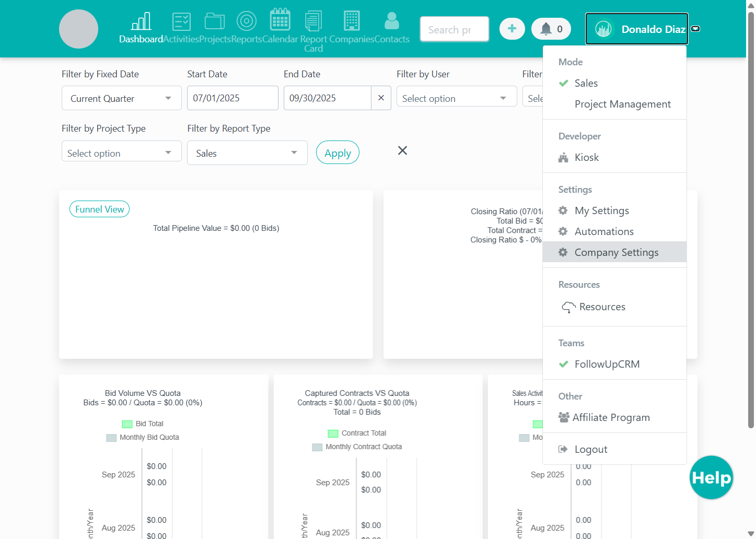
Task: Open the Dashboard bar chart icon
Action: click(141, 21)
